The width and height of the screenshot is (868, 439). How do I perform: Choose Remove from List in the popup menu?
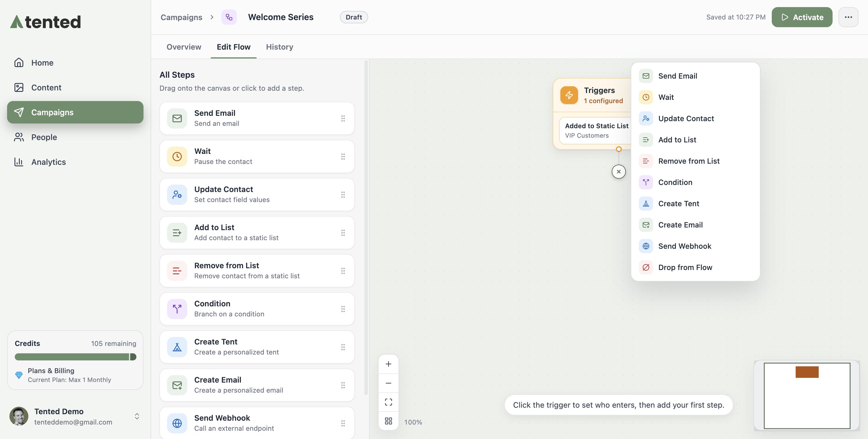click(x=695, y=161)
